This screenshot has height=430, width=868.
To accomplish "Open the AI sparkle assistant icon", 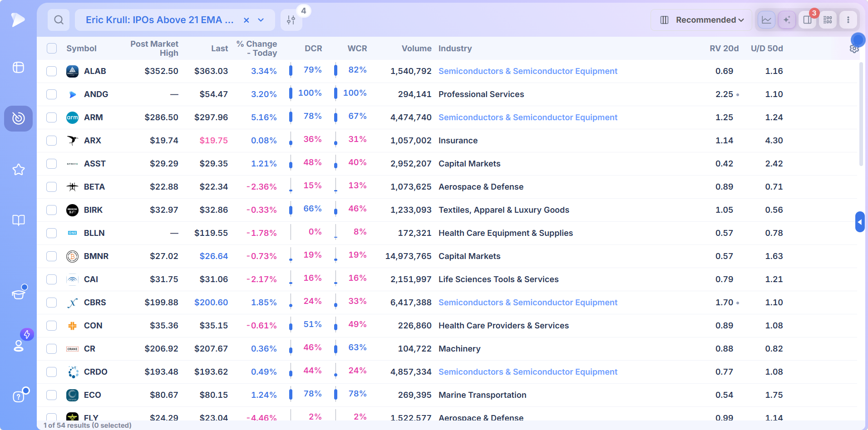I will pos(787,20).
